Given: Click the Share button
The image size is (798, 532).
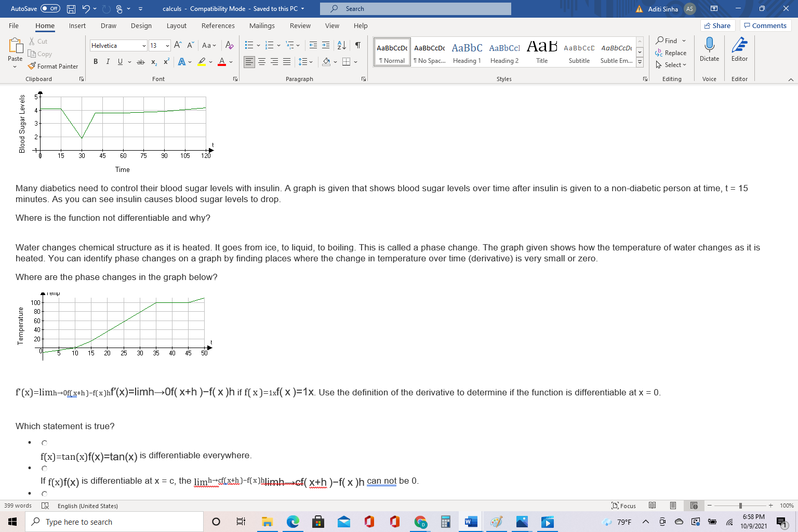Looking at the screenshot, I should [717, 25].
